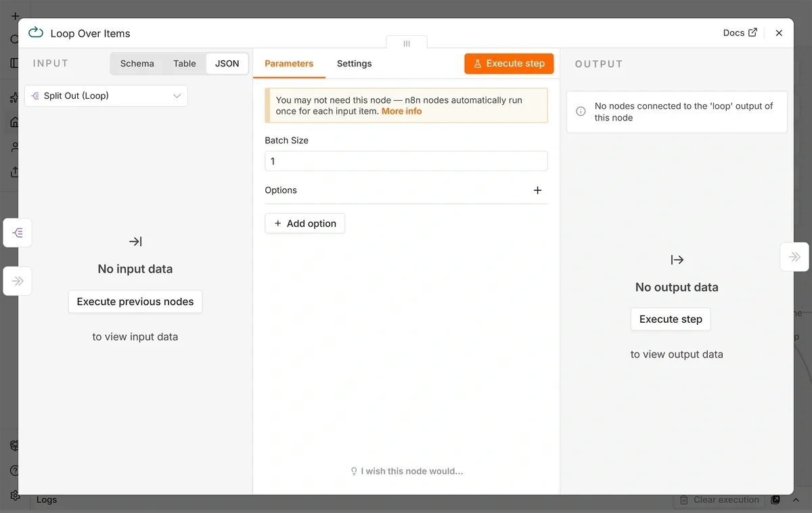
Task: Switch input view to Table
Action: [185, 64]
